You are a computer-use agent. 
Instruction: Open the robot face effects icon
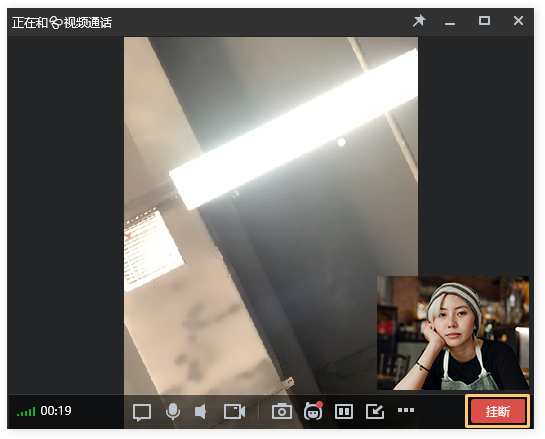313,412
